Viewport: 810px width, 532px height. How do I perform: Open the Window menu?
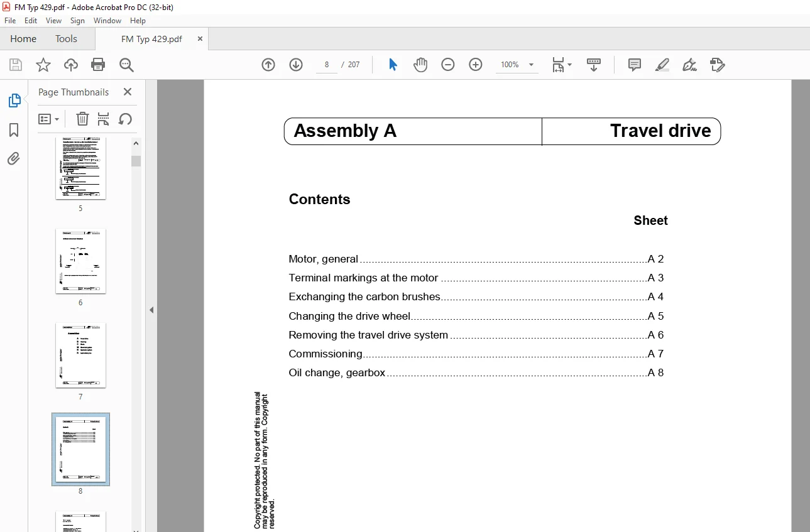107,21
